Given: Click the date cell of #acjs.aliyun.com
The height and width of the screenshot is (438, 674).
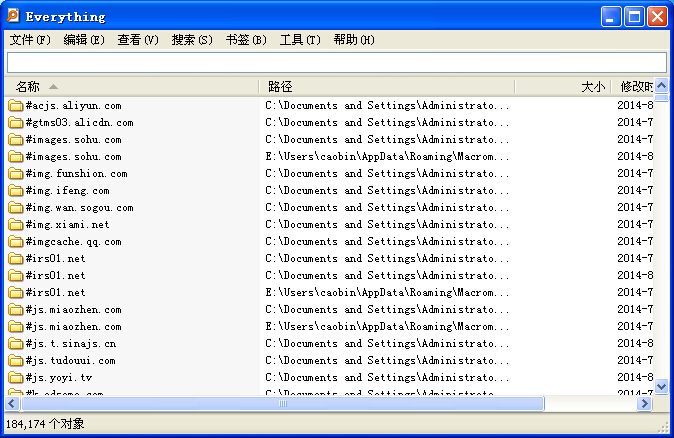Looking at the screenshot, I should click(x=635, y=105).
